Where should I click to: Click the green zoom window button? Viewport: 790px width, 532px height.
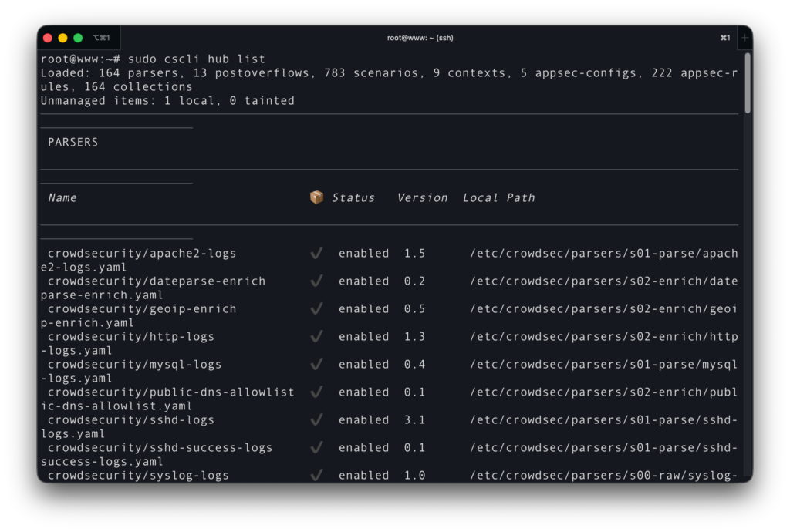click(78, 38)
